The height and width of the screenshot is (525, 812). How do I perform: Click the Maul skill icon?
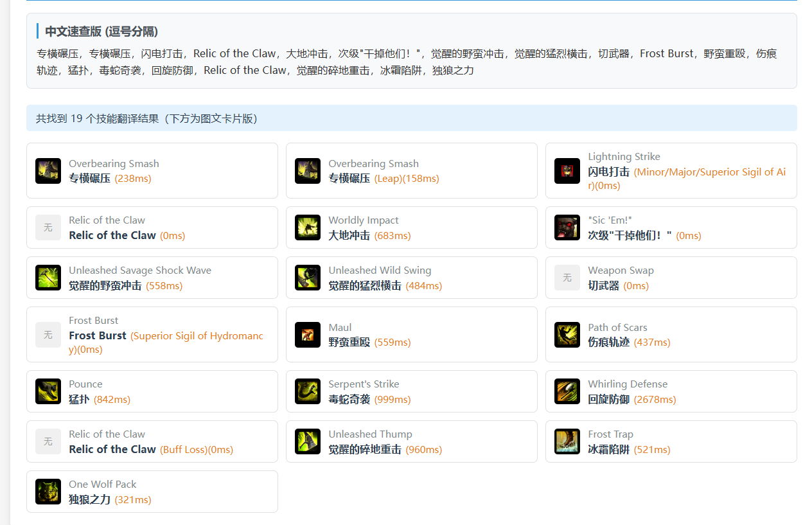point(307,335)
